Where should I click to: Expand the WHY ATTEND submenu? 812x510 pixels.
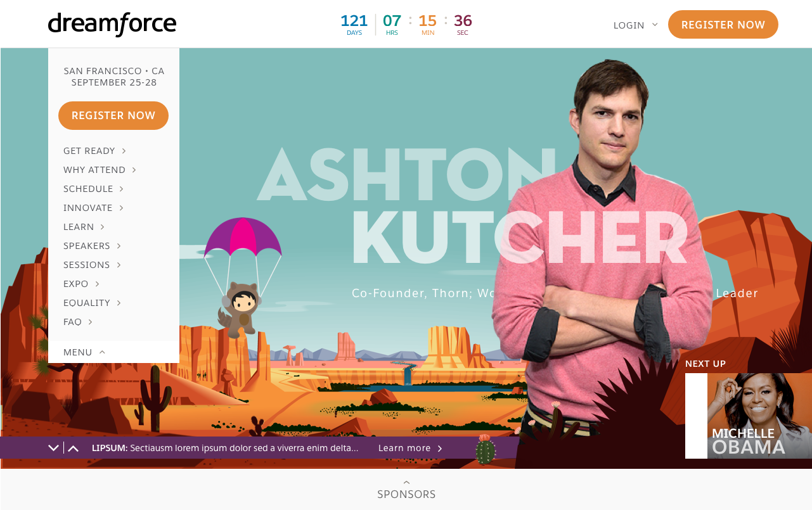100,170
